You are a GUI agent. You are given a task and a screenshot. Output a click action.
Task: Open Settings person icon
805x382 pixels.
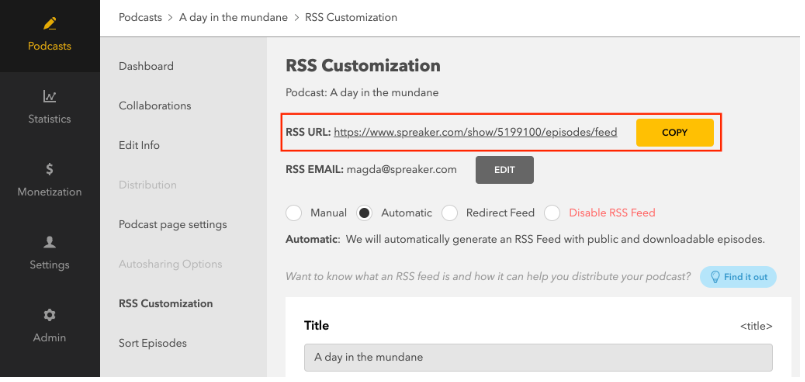point(50,242)
